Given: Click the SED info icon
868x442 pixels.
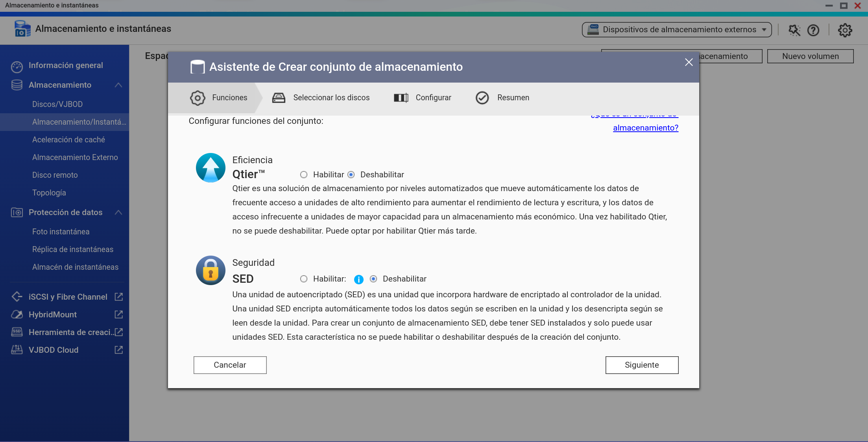Looking at the screenshot, I should point(358,279).
